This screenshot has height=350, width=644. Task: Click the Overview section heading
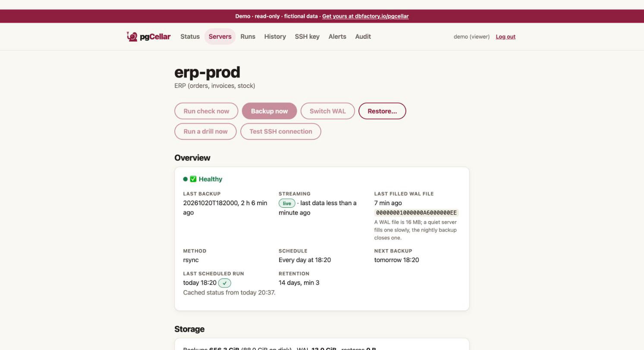192,158
